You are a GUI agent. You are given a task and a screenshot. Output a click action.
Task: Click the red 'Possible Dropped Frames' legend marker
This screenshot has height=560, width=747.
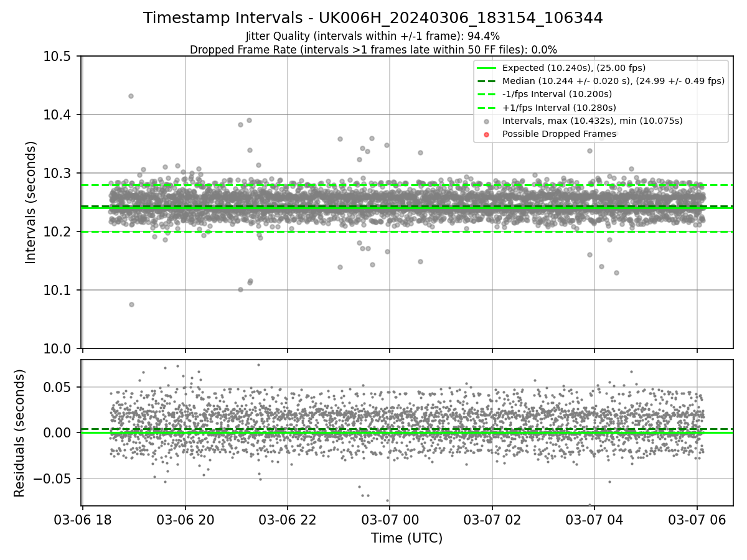pyautogui.click(x=487, y=134)
